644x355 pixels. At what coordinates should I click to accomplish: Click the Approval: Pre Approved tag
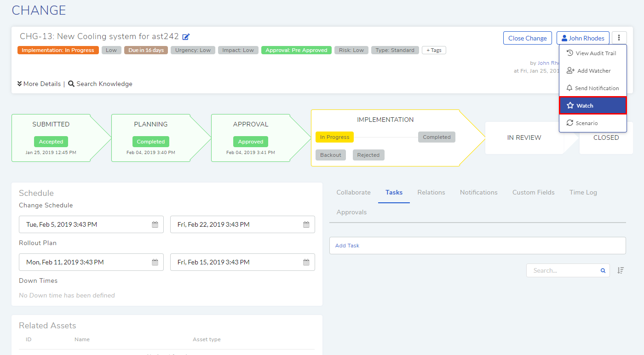coord(296,50)
